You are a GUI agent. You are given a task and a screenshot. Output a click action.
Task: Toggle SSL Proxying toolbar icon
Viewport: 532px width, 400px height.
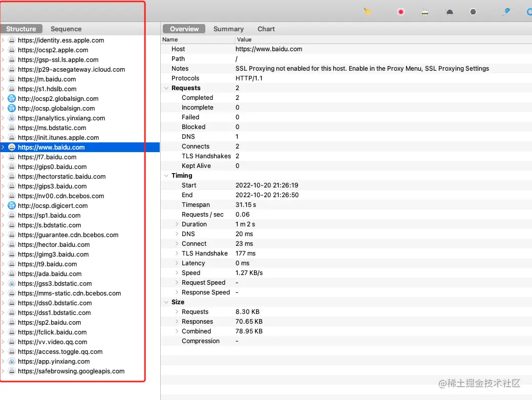tap(425, 12)
